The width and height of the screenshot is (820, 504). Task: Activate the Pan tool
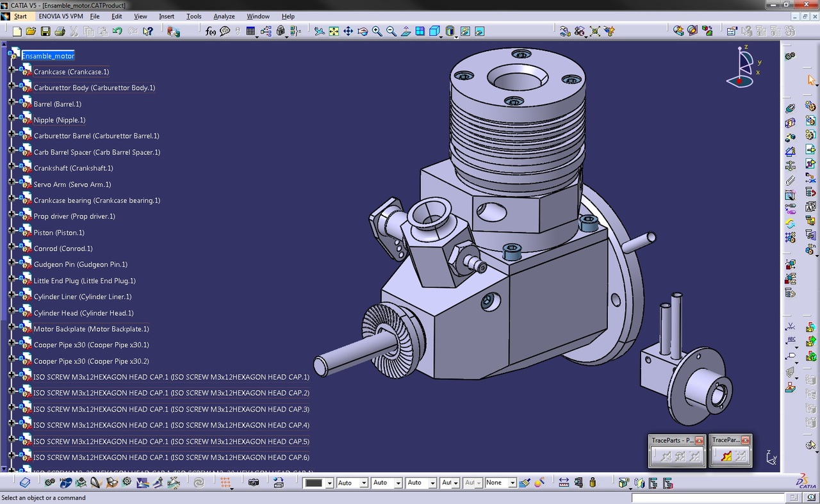click(x=348, y=31)
